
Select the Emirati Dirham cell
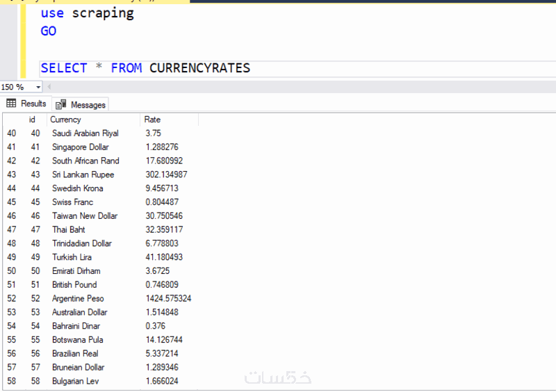pos(76,271)
